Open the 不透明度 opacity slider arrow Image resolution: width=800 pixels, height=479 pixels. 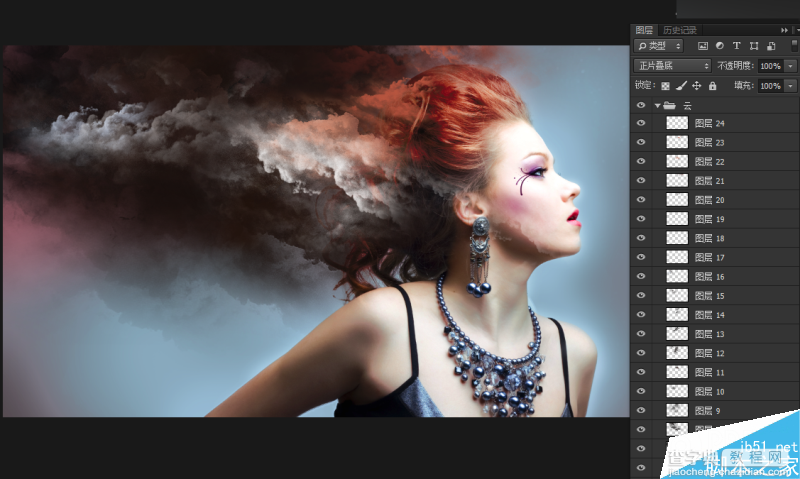click(790, 66)
